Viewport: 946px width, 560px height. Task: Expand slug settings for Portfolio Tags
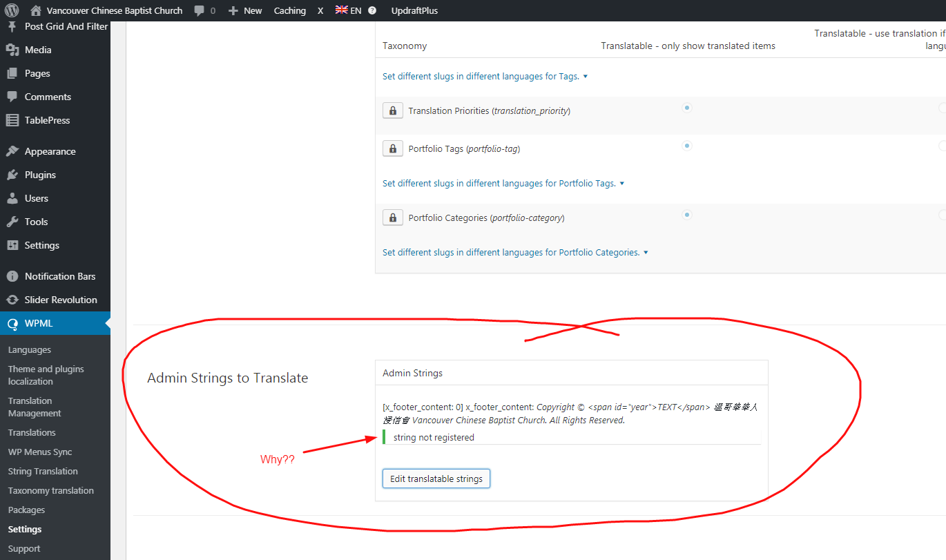(x=503, y=184)
